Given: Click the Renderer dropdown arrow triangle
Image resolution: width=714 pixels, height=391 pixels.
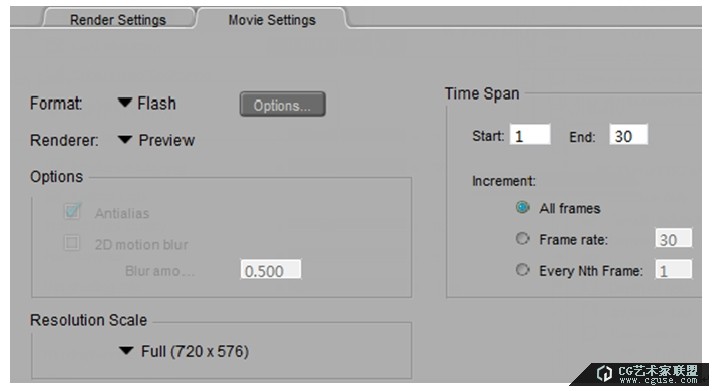Looking at the screenshot, I should [124, 139].
